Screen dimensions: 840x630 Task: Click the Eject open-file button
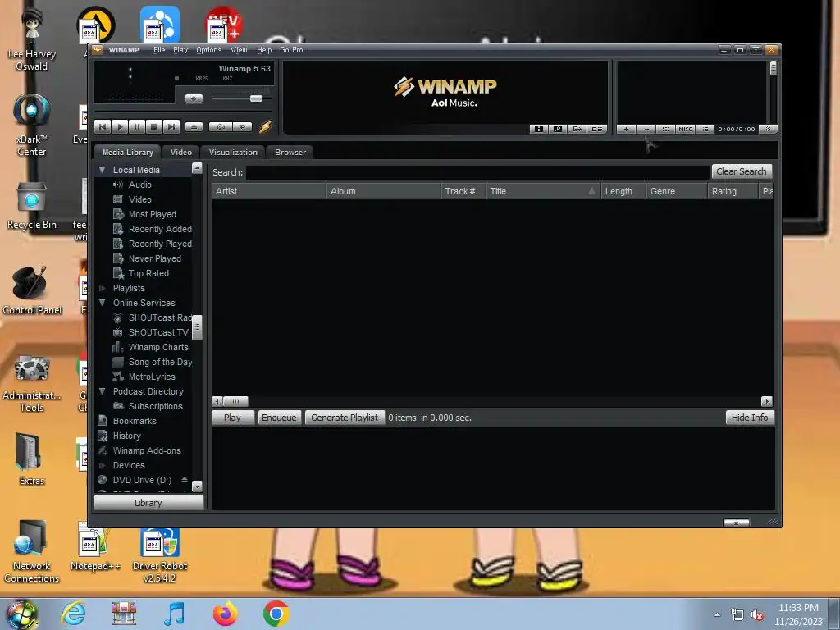(194, 127)
